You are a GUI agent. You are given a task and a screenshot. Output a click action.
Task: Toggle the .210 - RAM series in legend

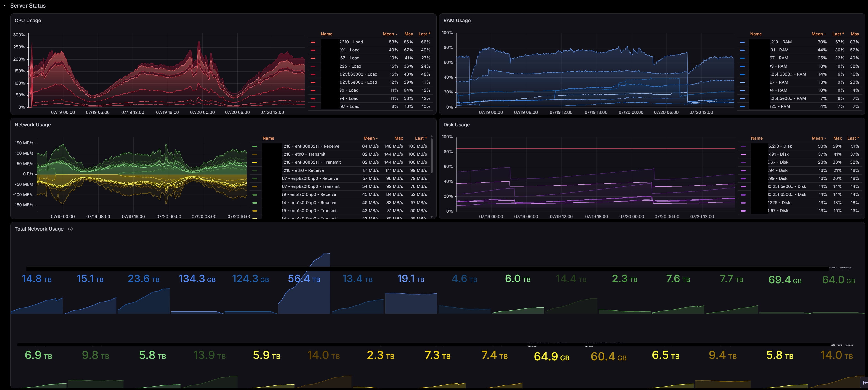tap(781, 42)
